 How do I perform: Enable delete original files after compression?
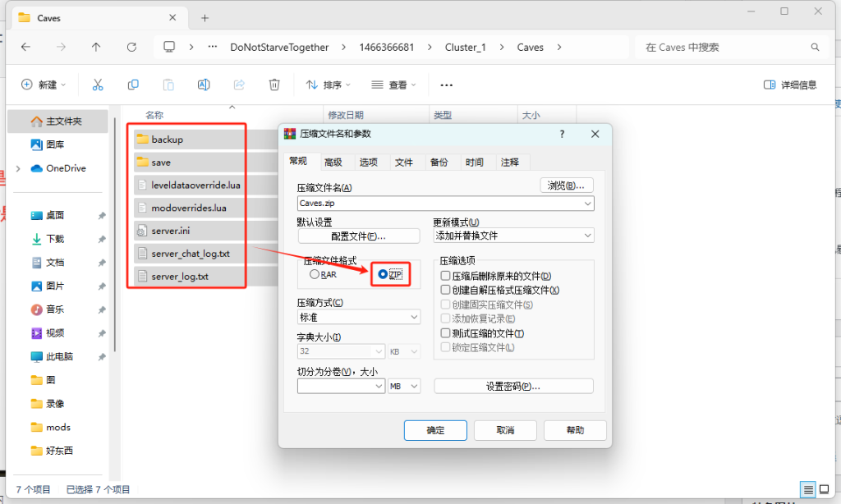[445, 276]
